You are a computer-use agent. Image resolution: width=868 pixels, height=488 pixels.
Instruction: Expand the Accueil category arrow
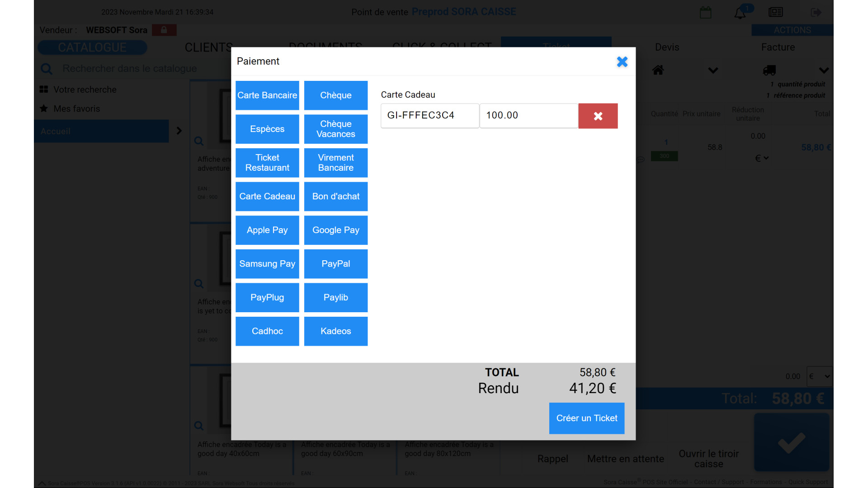click(x=179, y=131)
